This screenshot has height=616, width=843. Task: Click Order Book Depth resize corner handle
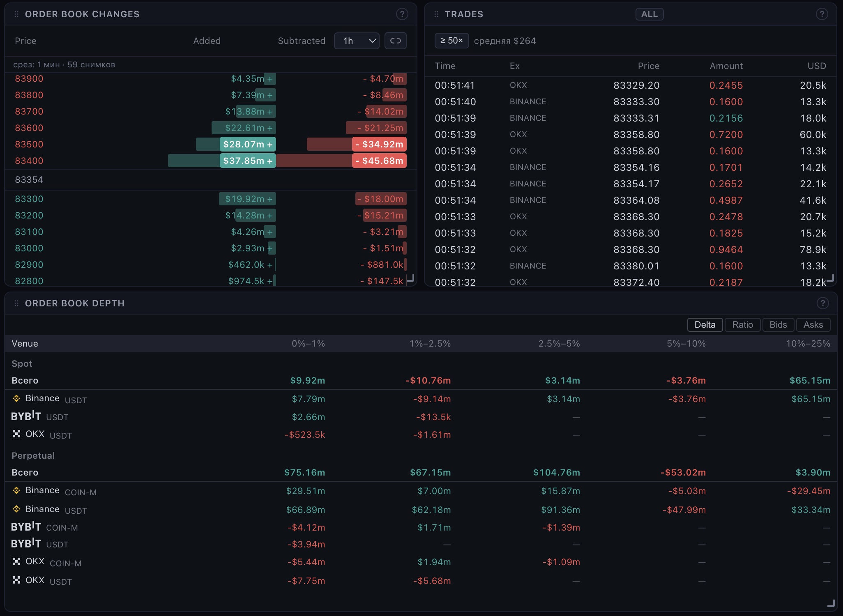831,603
